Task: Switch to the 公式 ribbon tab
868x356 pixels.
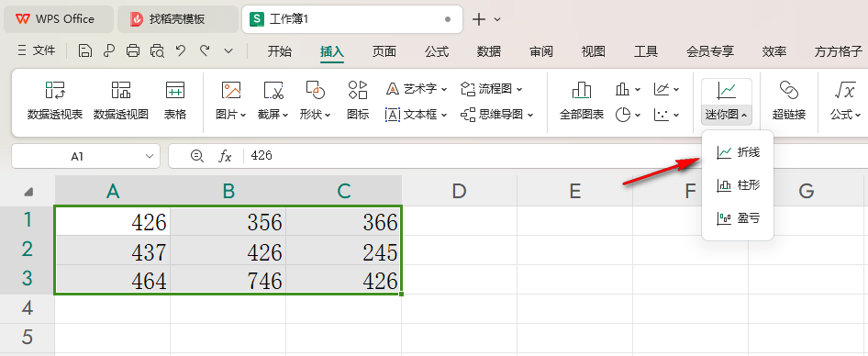Action: pyautogui.click(x=437, y=52)
